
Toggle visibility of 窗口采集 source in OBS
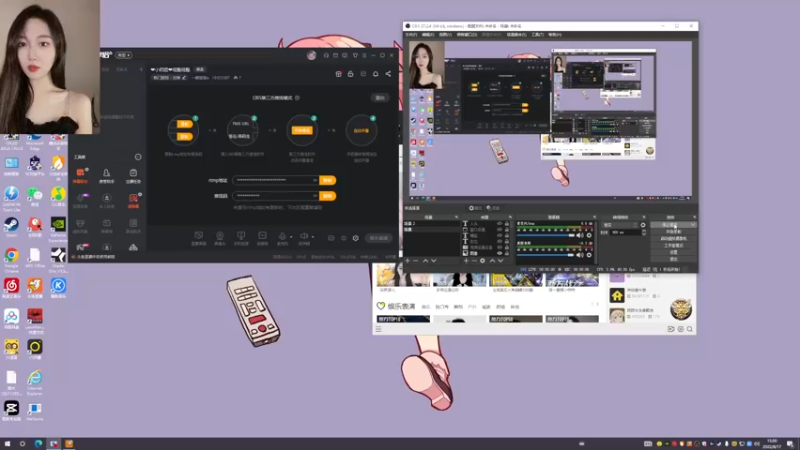pyautogui.click(x=499, y=230)
